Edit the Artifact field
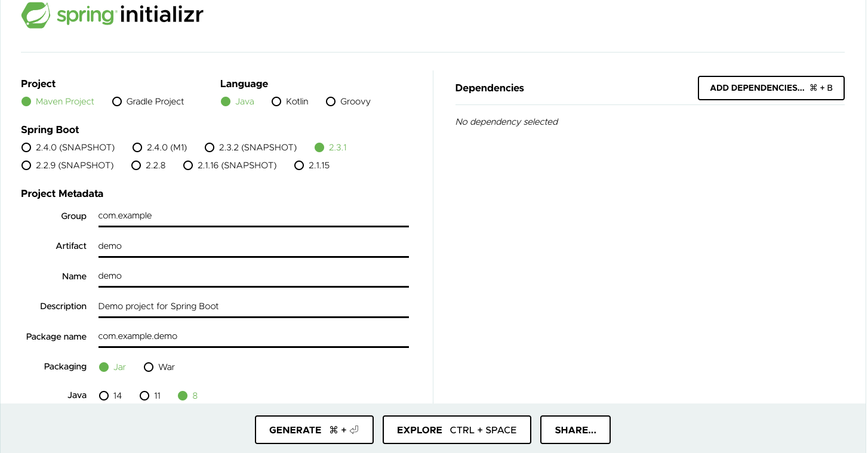This screenshot has width=868, height=453. tap(253, 246)
